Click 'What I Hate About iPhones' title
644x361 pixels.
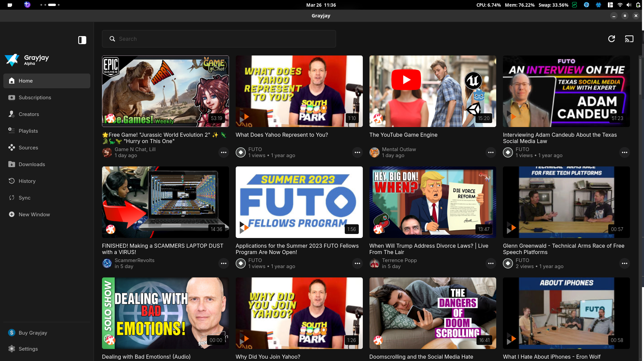pyautogui.click(x=552, y=357)
